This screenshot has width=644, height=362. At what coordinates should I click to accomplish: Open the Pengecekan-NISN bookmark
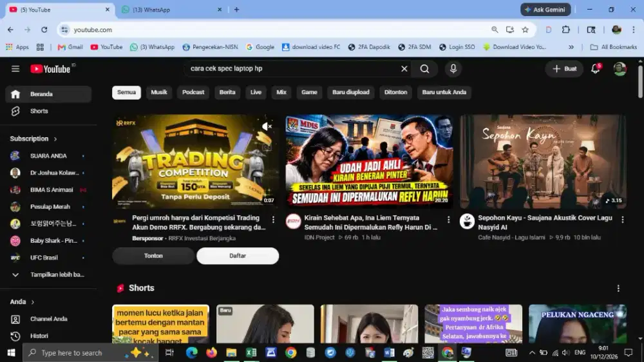tap(211, 47)
